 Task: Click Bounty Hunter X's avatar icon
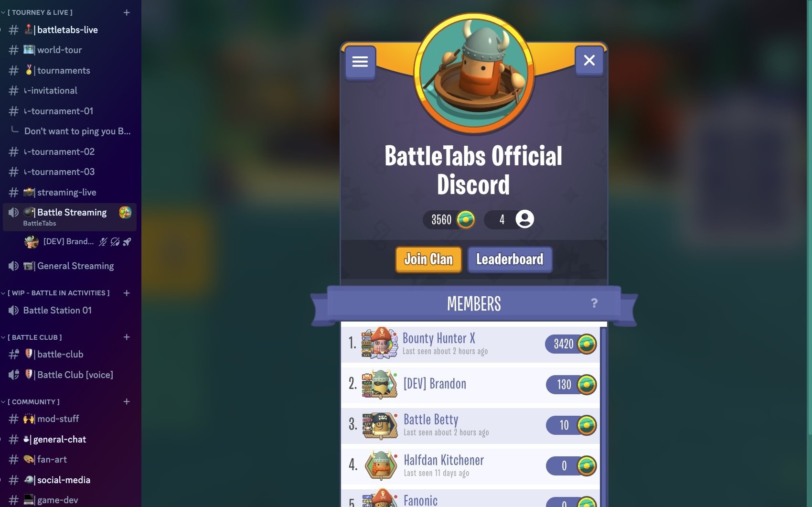380,343
